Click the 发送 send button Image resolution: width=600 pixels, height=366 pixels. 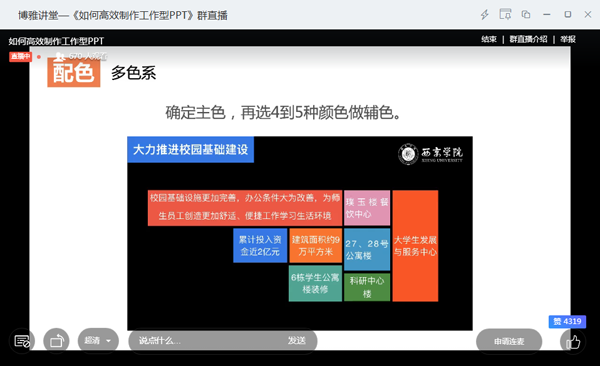pyautogui.click(x=297, y=340)
